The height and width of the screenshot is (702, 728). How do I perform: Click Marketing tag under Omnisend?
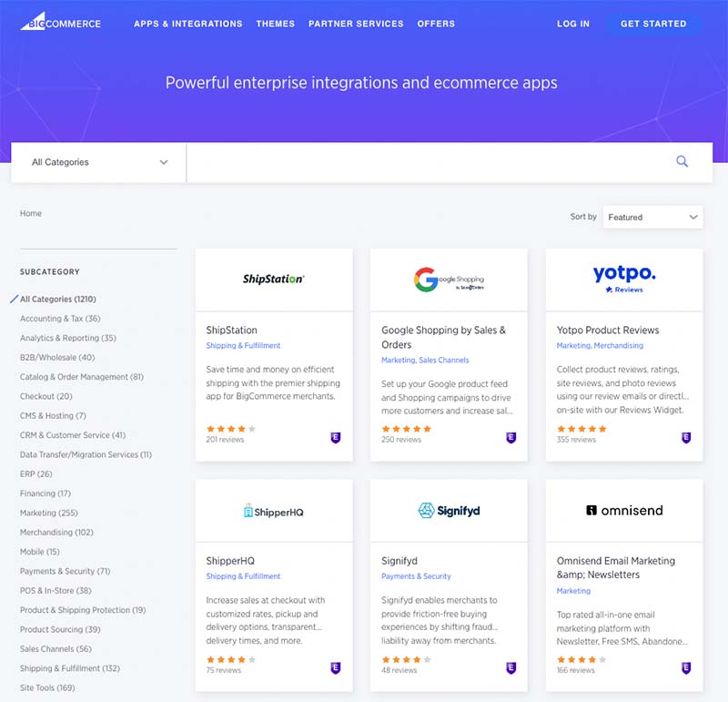[573, 591]
